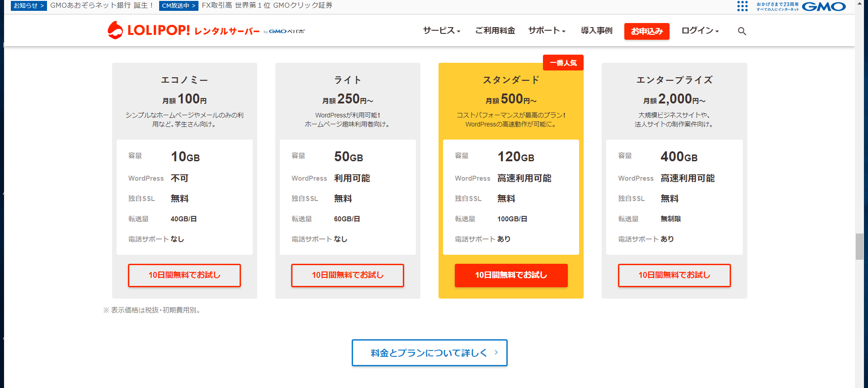Viewport: 868px width, 388px height.
Task: Start free trial for スタンダード plan
Action: tap(511, 275)
